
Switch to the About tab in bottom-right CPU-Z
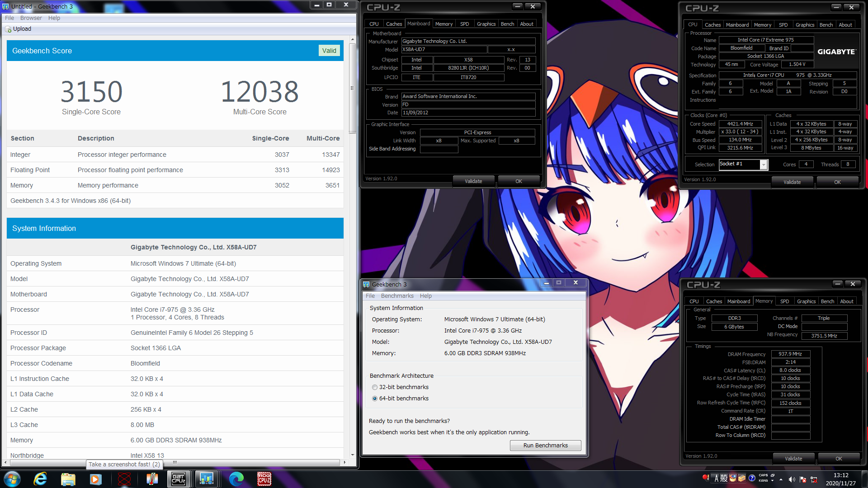(x=847, y=301)
